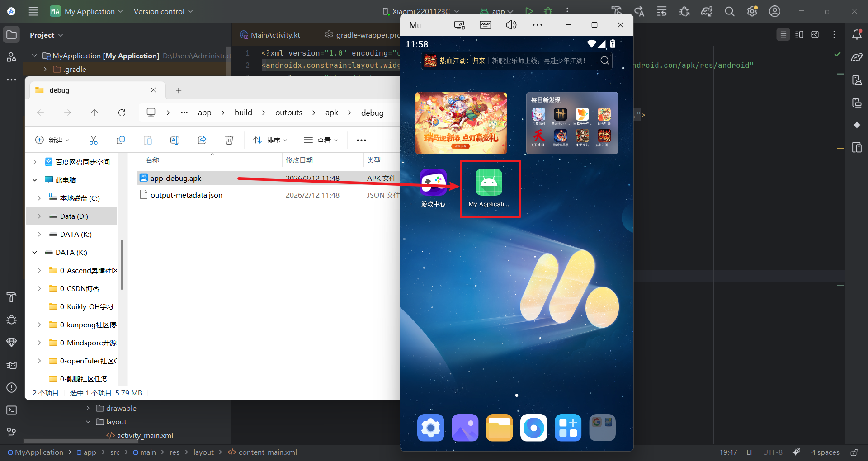Open the Xiaomi 2201123C device dropdown
Viewport: 868px width, 461px height.
click(x=420, y=11)
